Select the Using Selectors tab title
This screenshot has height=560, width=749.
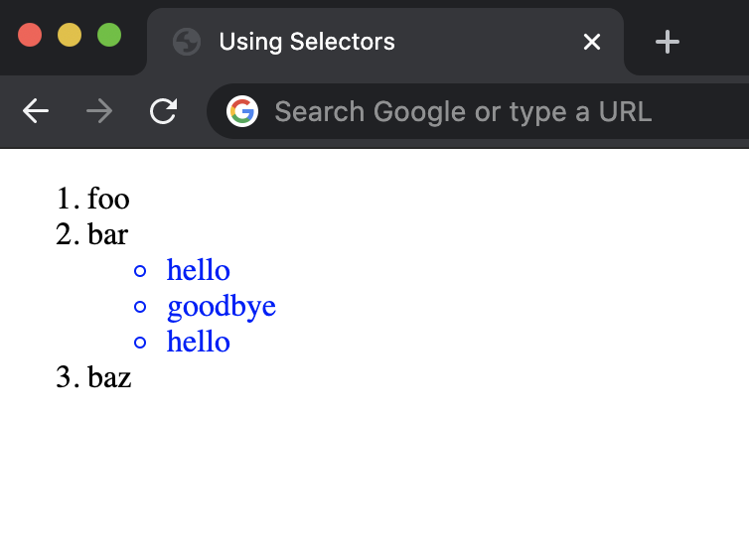coord(306,42)
